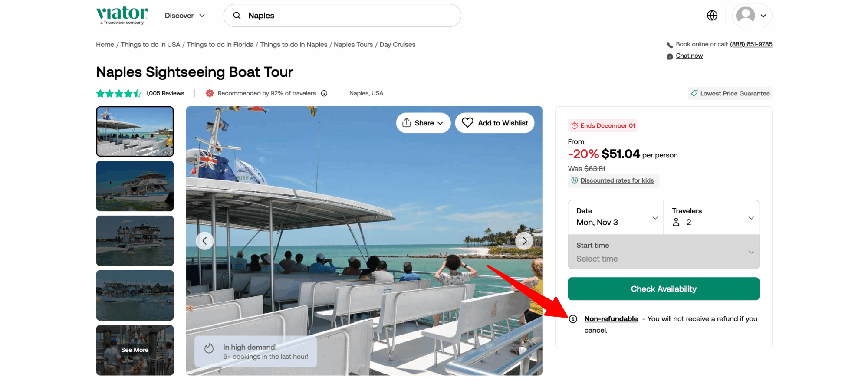Expand the Date selector
Screen dimensions: 868x387
click(615, 217)
